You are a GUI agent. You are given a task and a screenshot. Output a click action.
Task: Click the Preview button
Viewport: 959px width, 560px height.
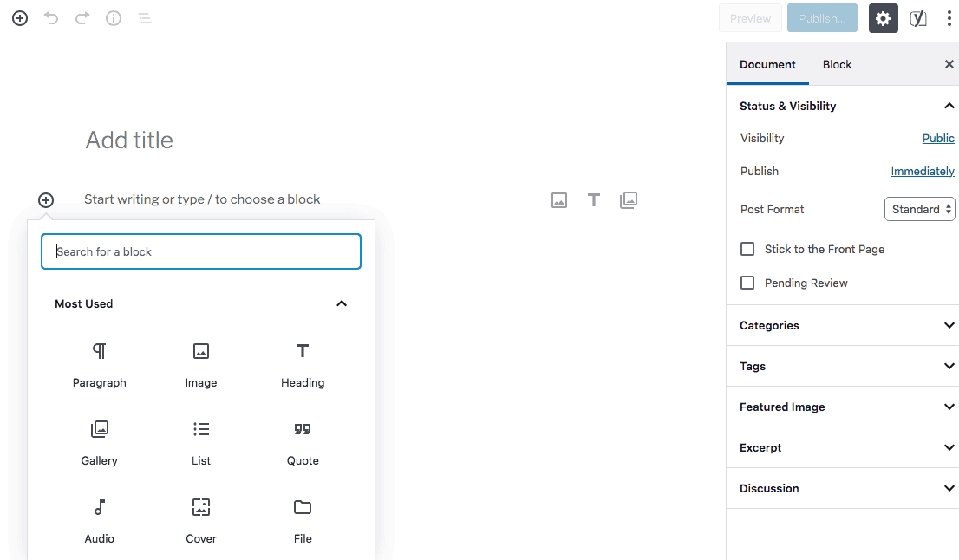click(x=750, y=18)
